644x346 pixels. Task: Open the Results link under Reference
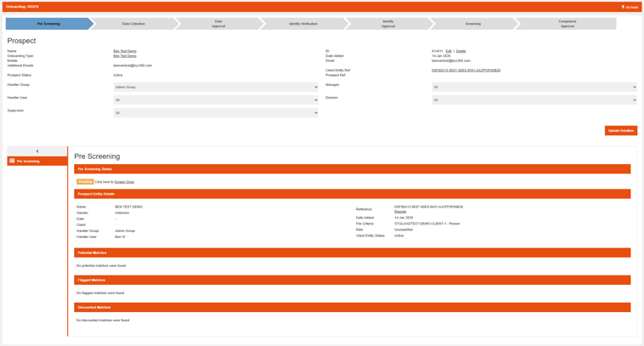400,212
